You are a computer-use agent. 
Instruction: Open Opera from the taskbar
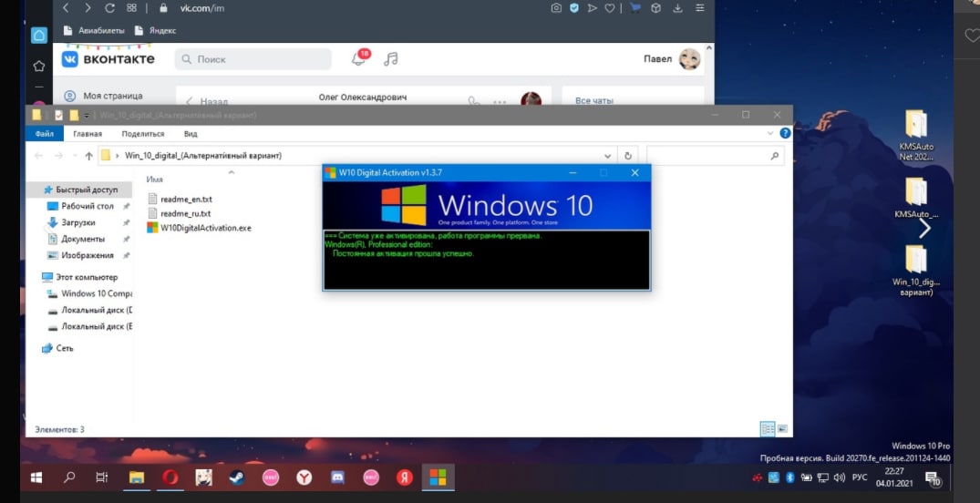point(170,478)
